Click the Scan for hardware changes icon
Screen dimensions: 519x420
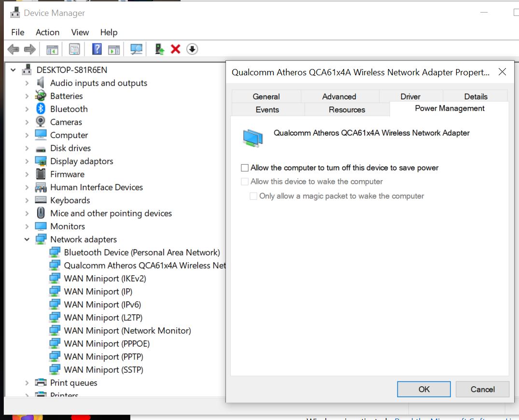point(137,49)
